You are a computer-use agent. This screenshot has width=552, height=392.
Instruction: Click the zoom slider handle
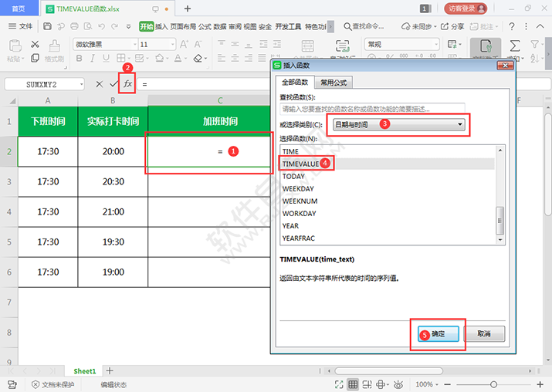[x=493, y=384]
